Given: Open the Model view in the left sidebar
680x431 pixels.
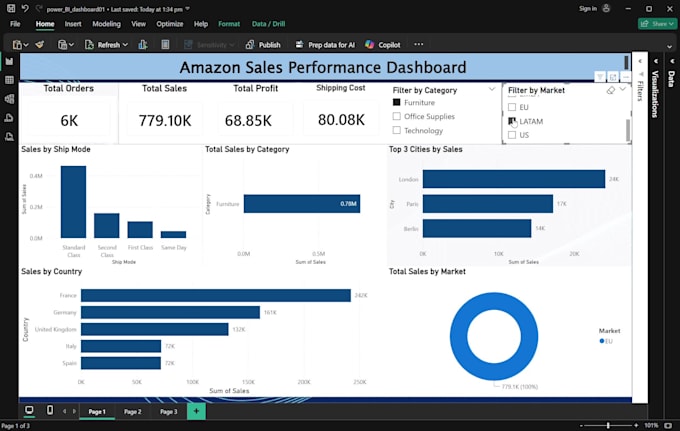Looking at the screenshot, I should [9, 99].
